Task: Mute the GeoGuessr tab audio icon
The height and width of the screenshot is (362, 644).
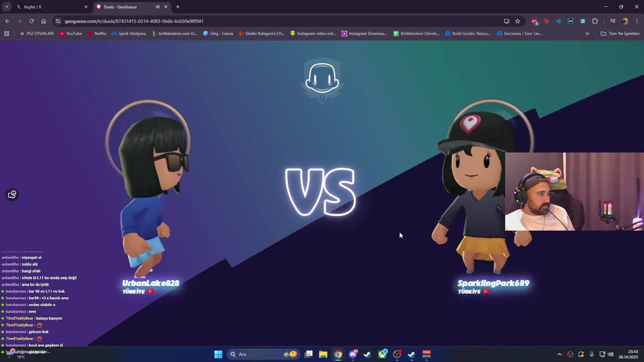Action: [157, 7]
